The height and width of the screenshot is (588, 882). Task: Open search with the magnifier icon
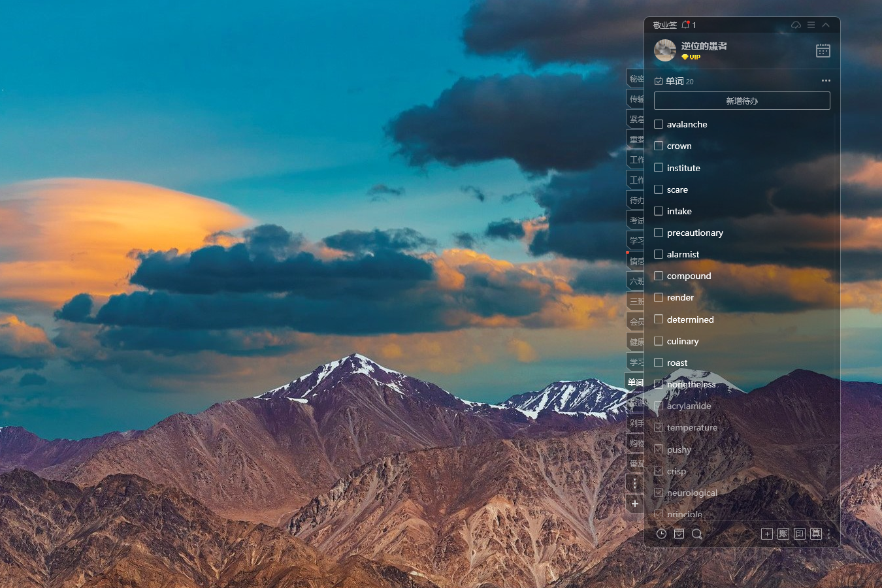(696, 534)
